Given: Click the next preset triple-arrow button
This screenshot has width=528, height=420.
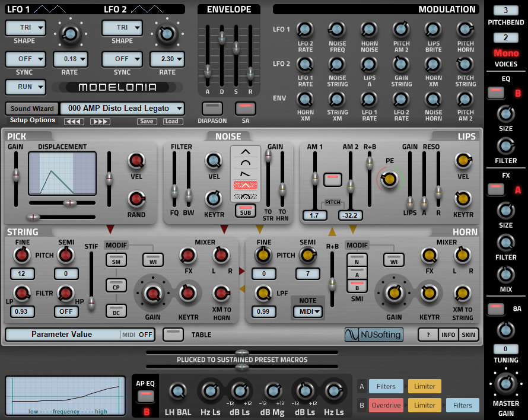Looking at the screenshot, I should coord(100,121).
